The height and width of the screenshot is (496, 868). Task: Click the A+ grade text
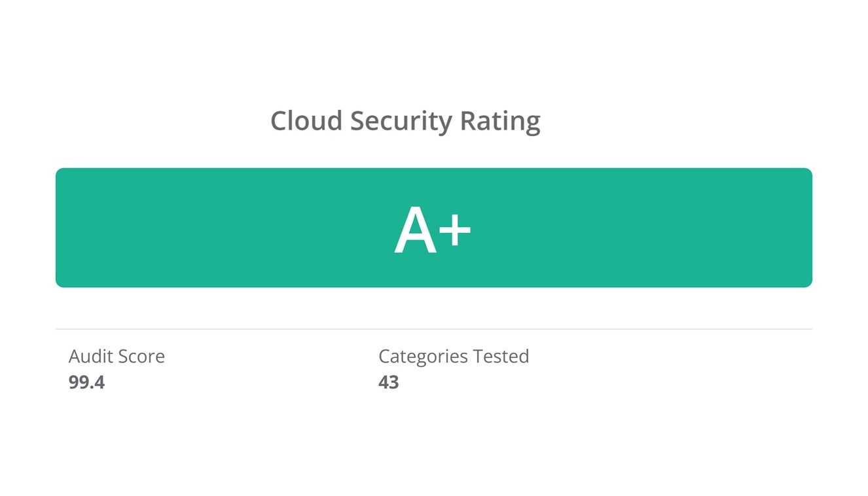[x=432, y=230]
